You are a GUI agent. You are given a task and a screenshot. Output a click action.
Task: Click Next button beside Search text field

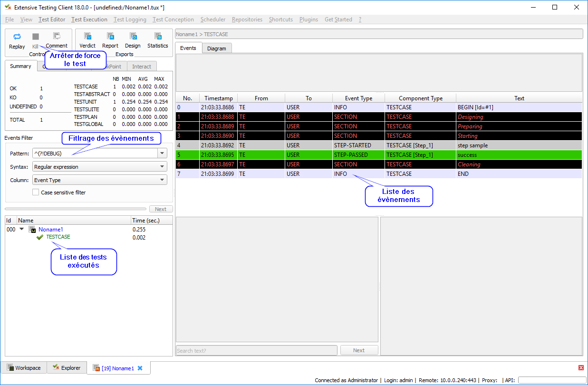click(359, 350)
